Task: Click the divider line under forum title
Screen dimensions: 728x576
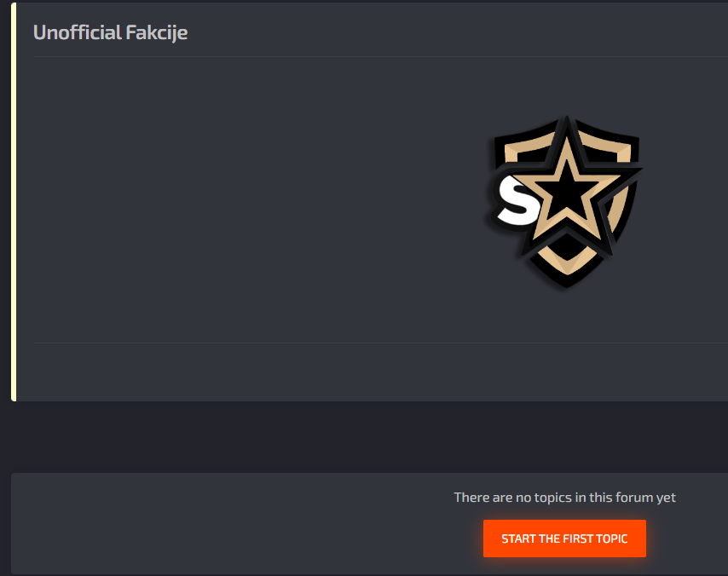Action: (380, 56)
